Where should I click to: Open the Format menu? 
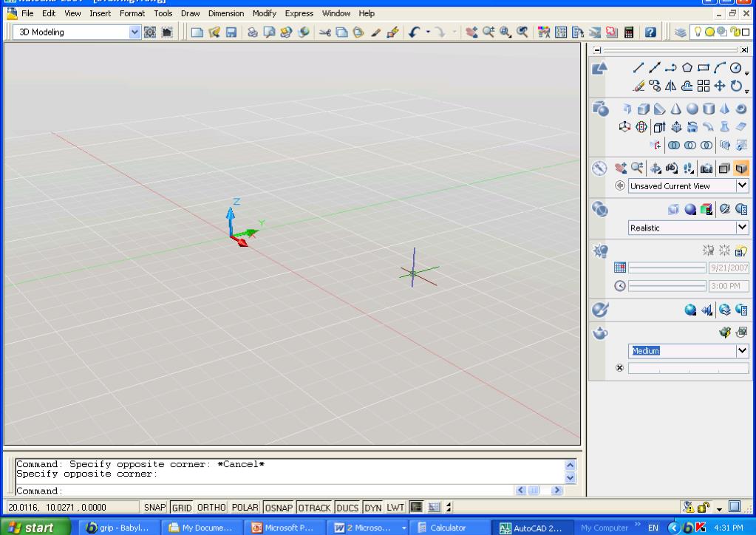(132, 13)
